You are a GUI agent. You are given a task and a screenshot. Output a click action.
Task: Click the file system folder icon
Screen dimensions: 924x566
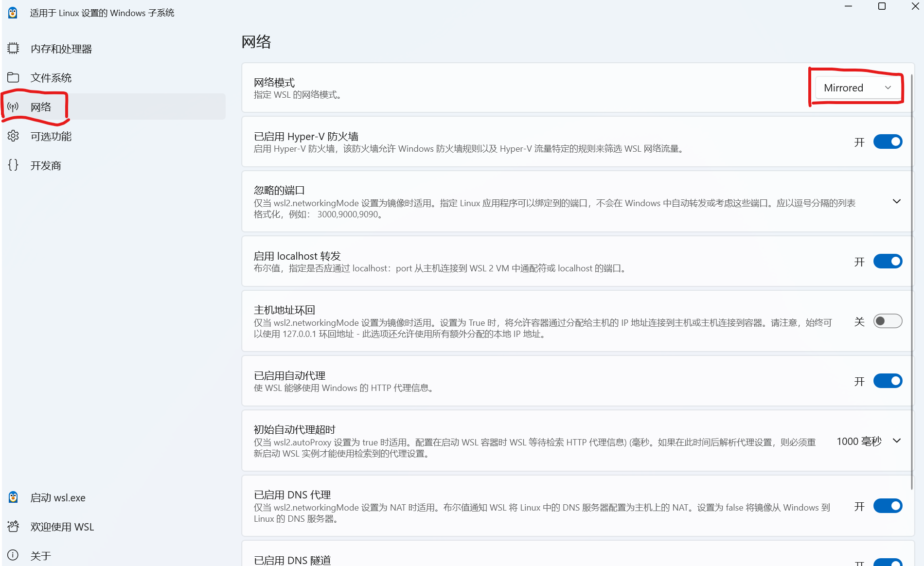pyautogui.click(x=13, y=78)
